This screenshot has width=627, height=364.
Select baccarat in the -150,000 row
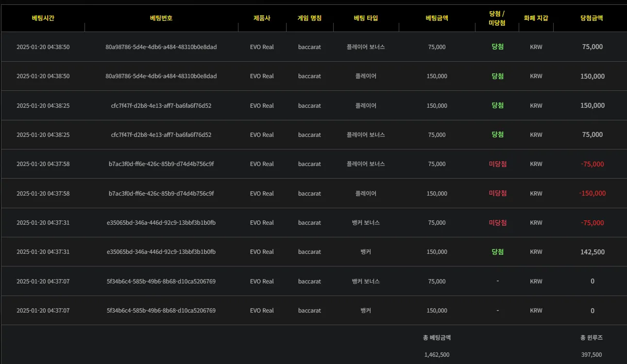[309, 194]
